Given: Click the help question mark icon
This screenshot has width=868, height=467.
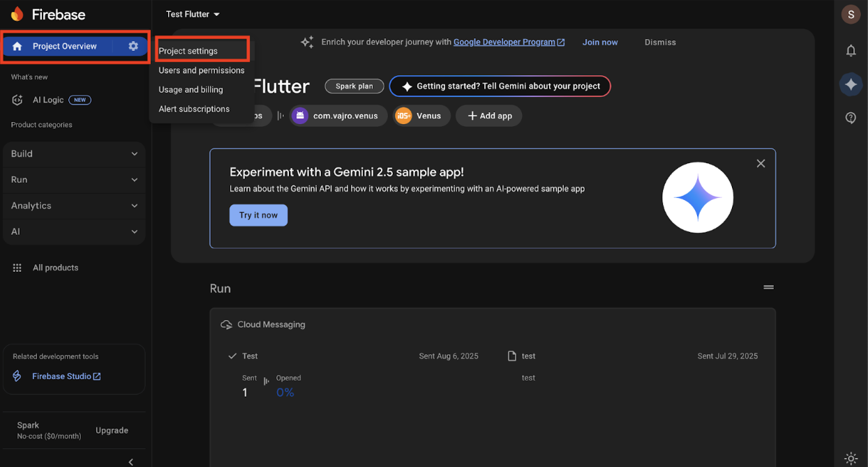Looking at the screenshot, I should tap(851, 118).
